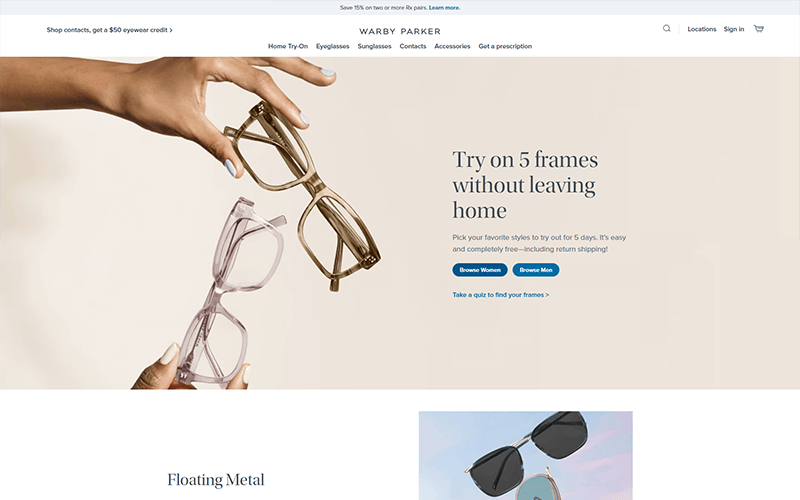800x500 pixels.
Task: Open the search magnifier icon
Action: [x=666, y=29]
